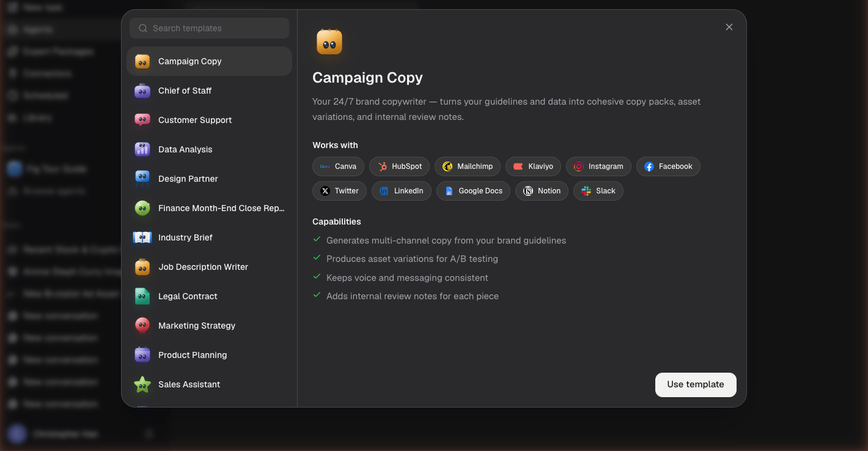The image size is (868, 451).
Task: Click the large Campaign Copy avatar
Action: tap(329, 42)
